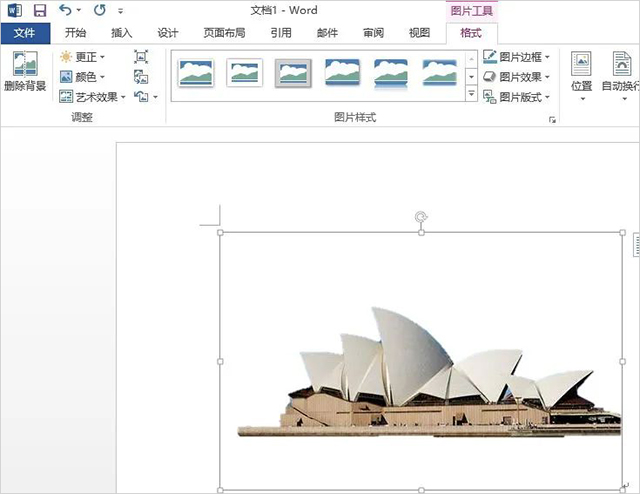This screenshot has height=494, width=640.
Task: Open the Corrections (更正) dropdown
Action: click(82, 57)
